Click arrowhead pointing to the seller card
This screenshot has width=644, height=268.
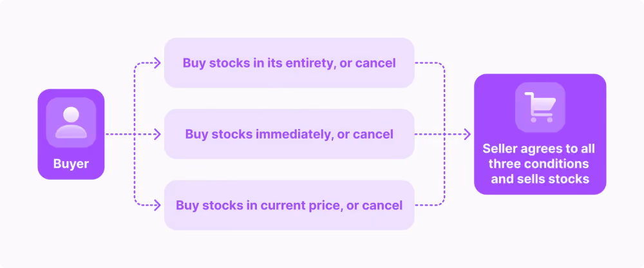click(x=467, y=134)
